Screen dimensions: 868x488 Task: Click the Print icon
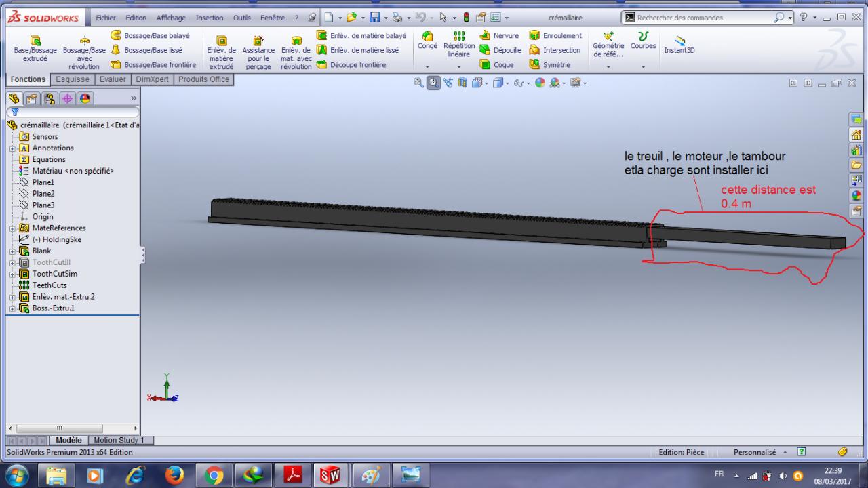(397, 18)
